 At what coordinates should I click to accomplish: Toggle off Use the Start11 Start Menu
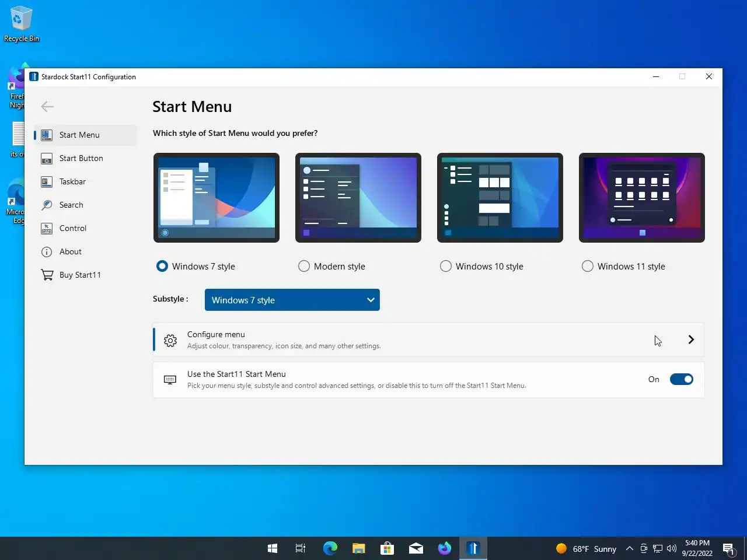682,379
